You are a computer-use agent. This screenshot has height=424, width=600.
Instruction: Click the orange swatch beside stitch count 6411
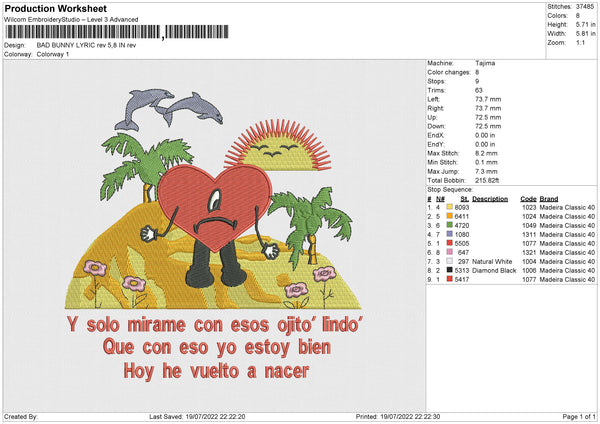[x=450, y=216]
